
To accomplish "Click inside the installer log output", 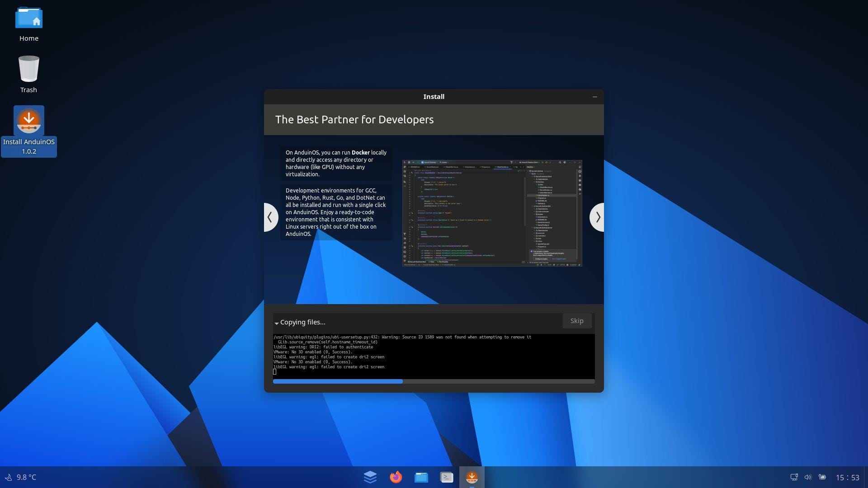I will coord(434,356).
